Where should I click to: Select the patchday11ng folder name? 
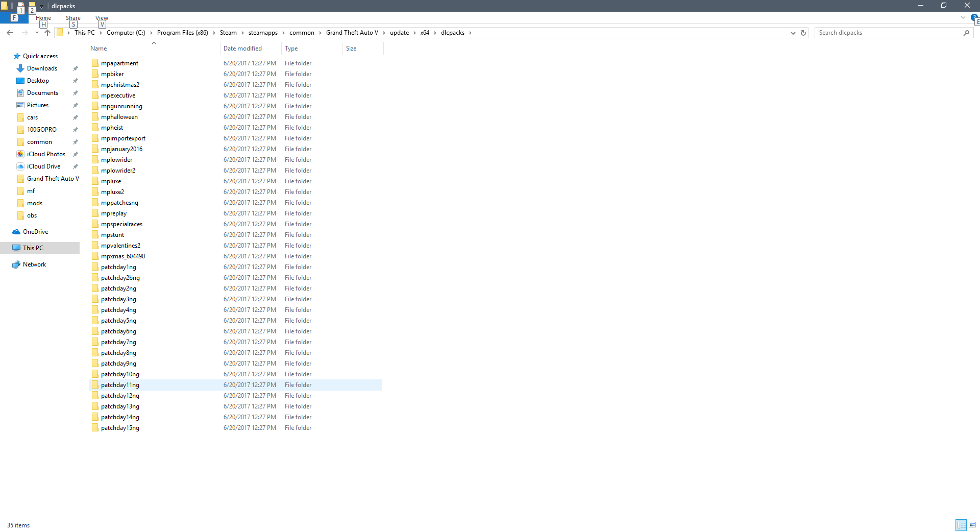pos(120,385)
